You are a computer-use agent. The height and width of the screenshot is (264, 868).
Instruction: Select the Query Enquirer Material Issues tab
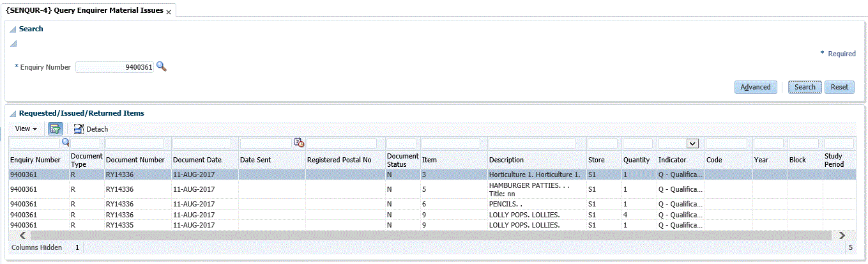click(84, 11)
